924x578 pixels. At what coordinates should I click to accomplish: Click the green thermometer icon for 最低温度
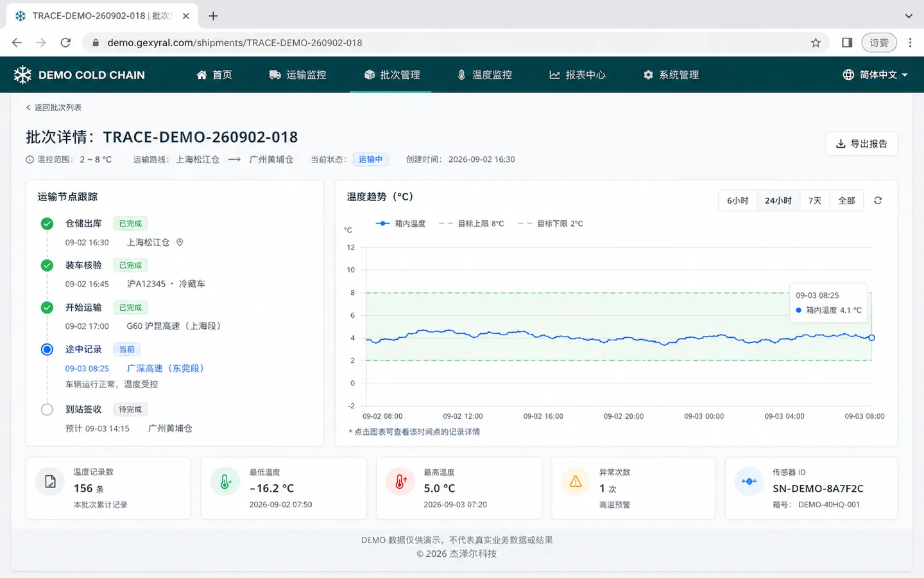(225, 482)
